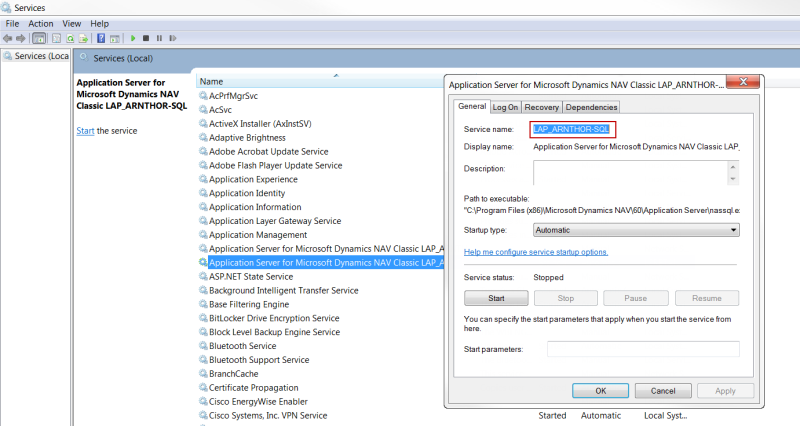Screen dimensions: 800x426
Task: Click the gear icon beside BranchCache
Action: point(203,373)
